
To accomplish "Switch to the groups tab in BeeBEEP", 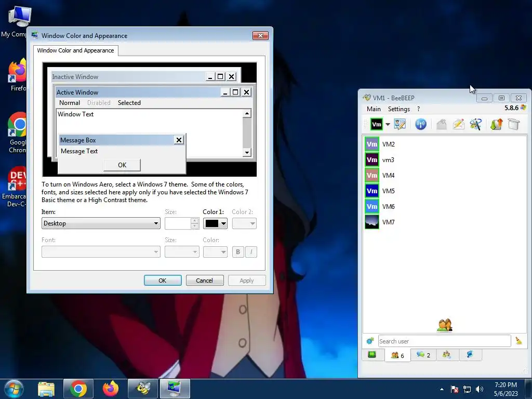I will point(446,355).
